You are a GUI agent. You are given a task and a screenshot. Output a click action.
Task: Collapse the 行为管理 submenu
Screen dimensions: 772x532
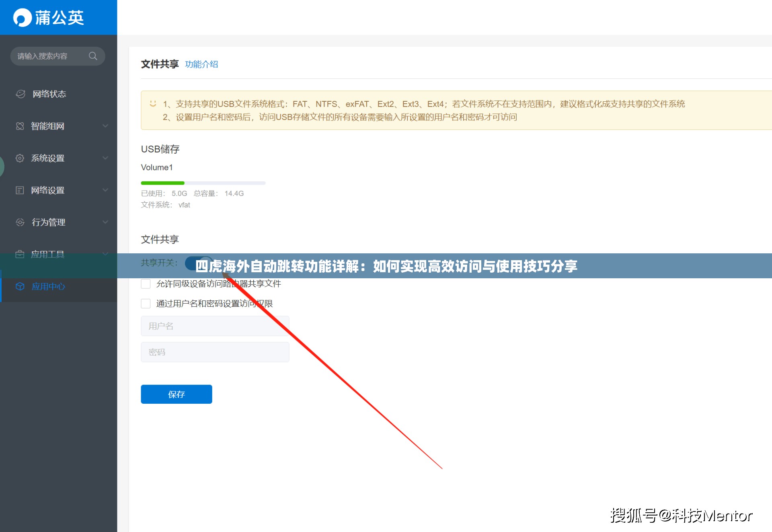pos(105,222)
